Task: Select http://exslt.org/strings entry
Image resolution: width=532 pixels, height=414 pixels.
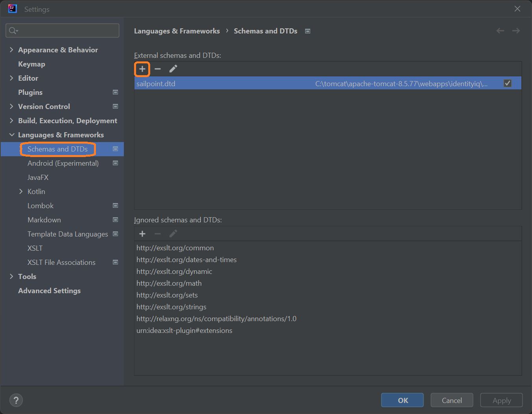Action: 171,307
